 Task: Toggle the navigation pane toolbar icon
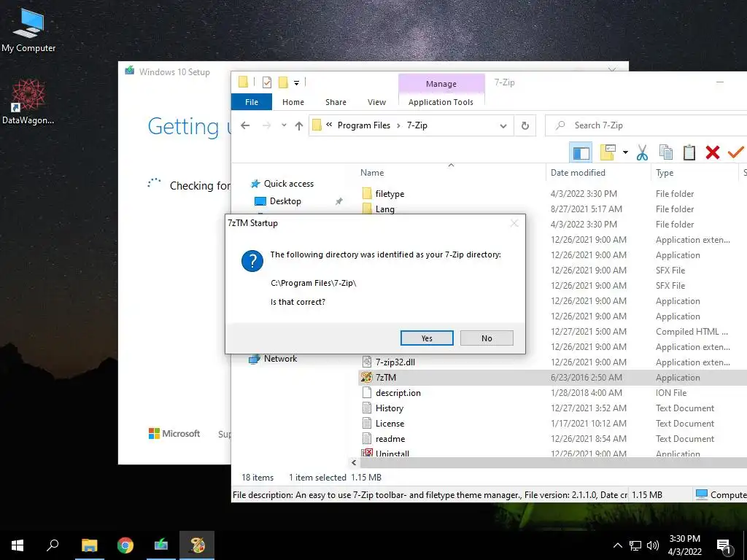coord(581,152)
